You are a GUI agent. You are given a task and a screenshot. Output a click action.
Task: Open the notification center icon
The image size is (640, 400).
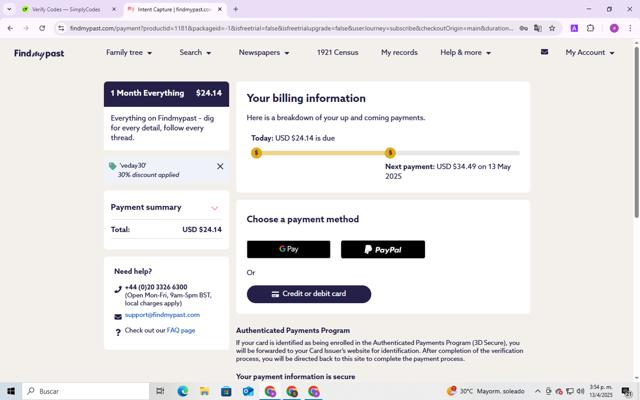[627, 391]
